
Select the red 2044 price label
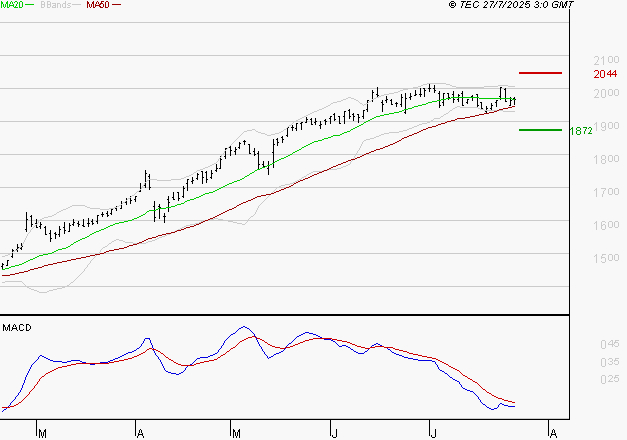[x=605, y=74]
